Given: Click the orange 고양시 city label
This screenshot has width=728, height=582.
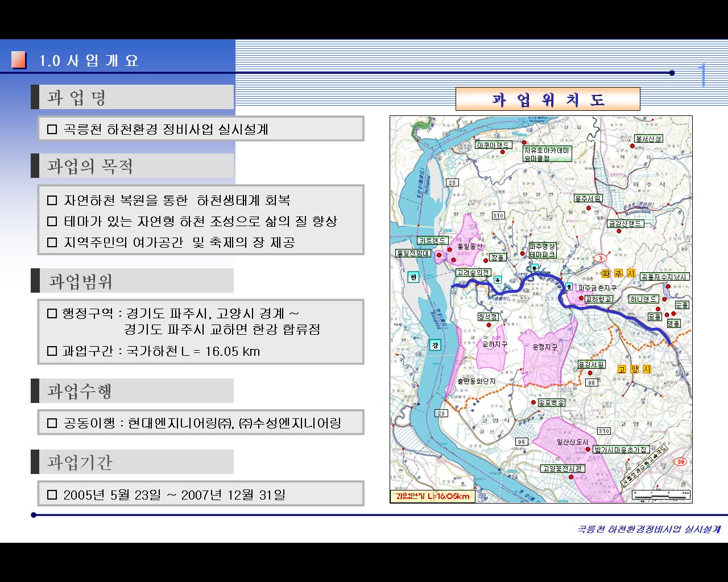Looking at the screenshot, I should point(634,369).
